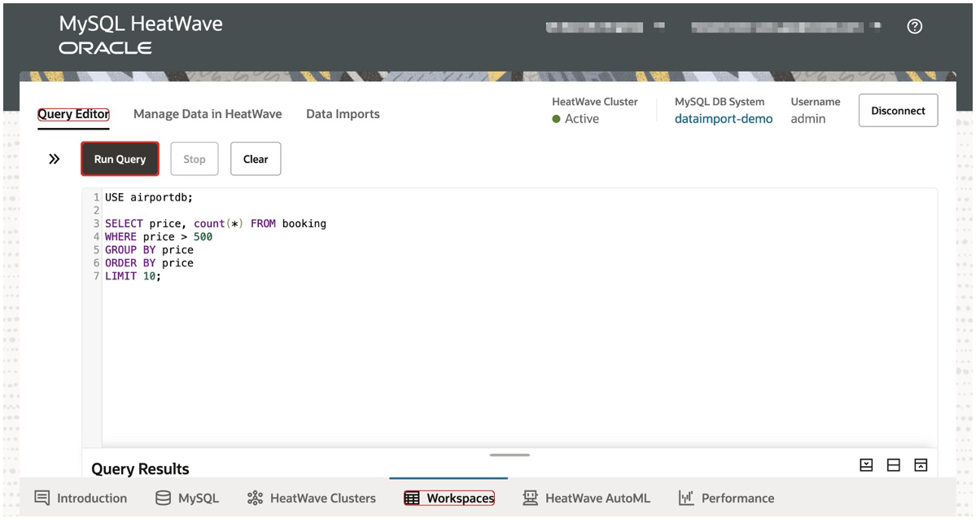
Task: Expand the sidebar with the double-chevron
Action: click(54, 159)
